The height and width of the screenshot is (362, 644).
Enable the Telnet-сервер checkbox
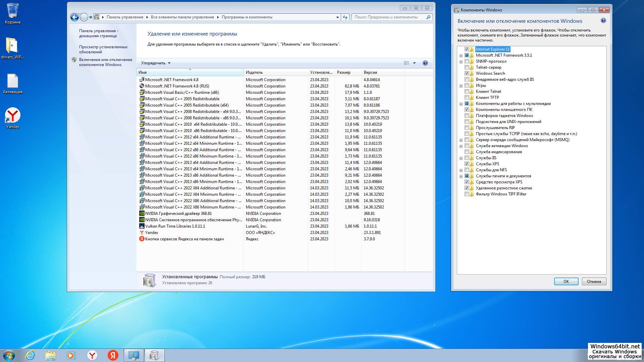click(467, 67)
